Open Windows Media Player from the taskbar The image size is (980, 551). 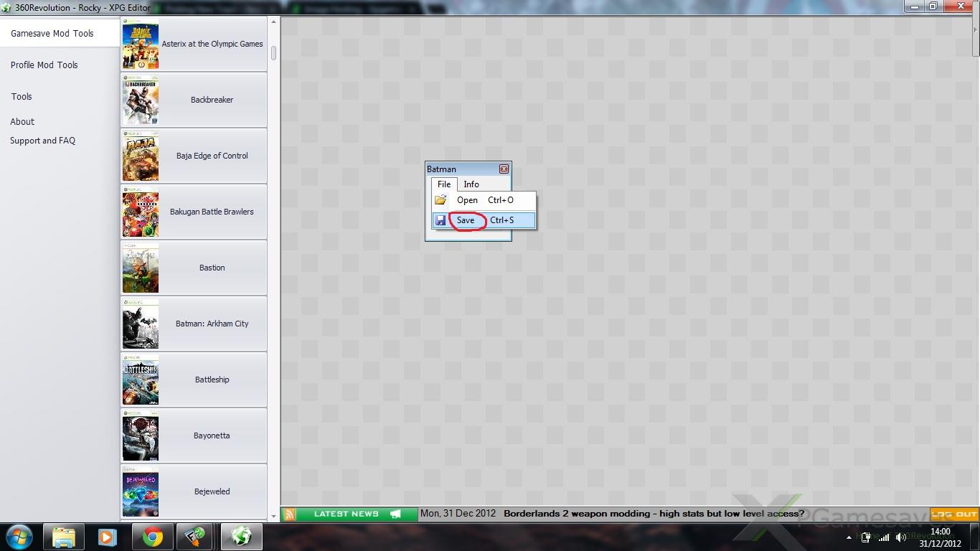coord(108,537)
